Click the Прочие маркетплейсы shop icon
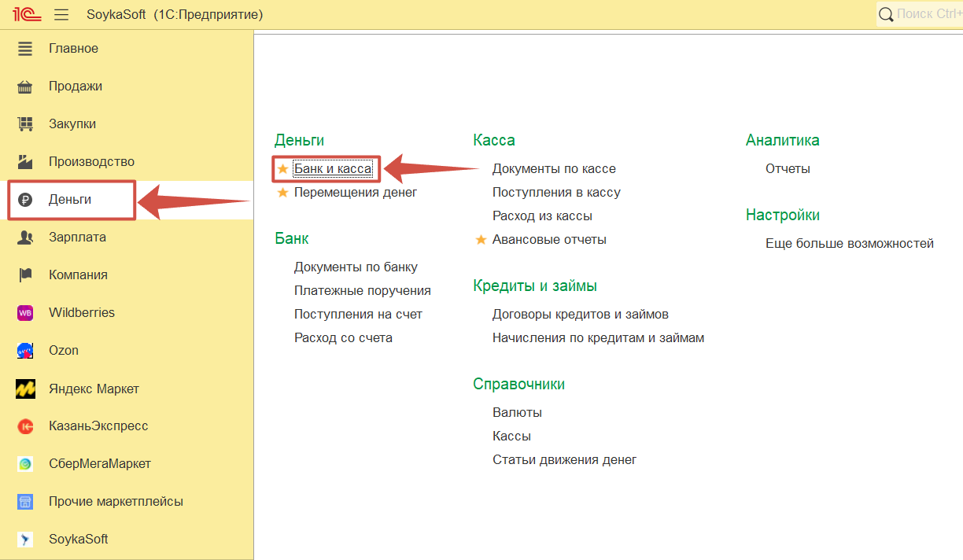 pyautogui.click(x=25, y=502)
